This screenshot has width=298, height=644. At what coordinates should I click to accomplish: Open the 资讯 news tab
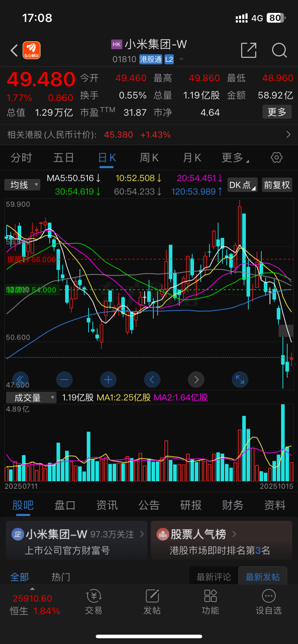pyautogui.click(x=107, y=505)
